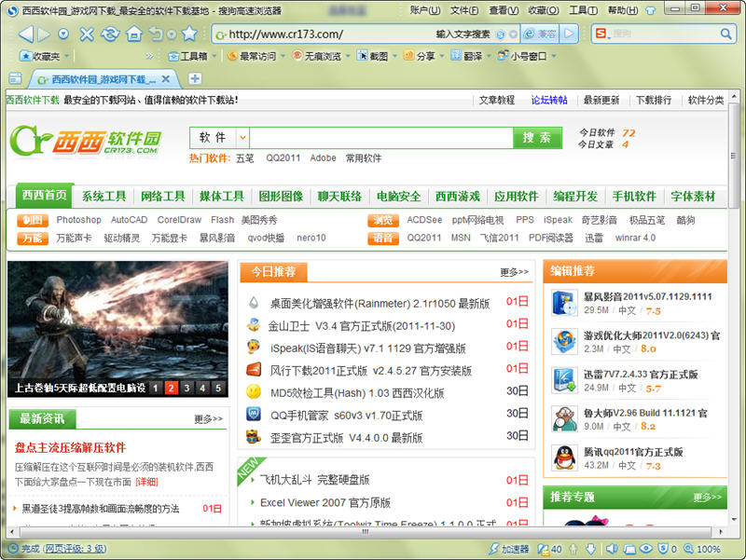746x560 pixels.
Task: Open address bar dropdown arrow
Action: 513,34
